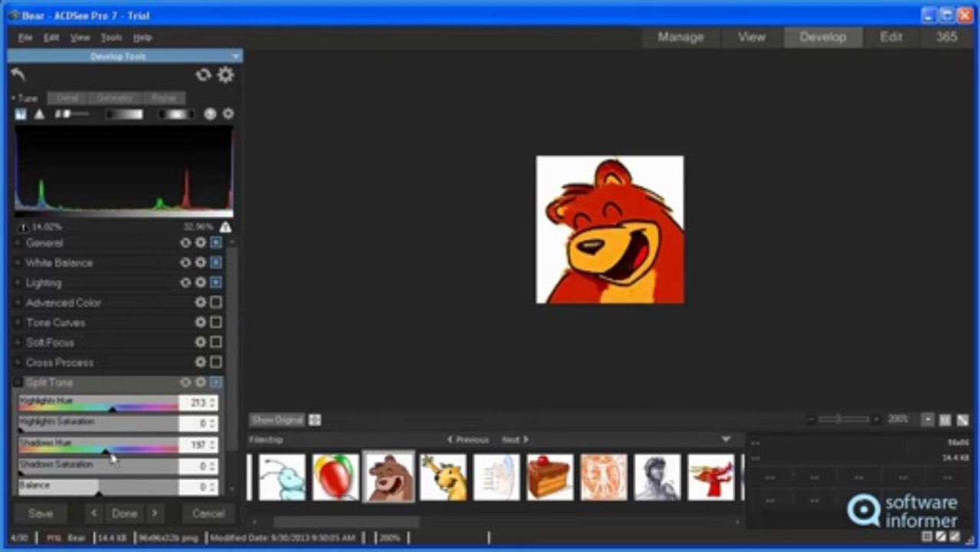Click the Highlights Hue slider
This screenshot has width=980, height=552.
(98, 402)
